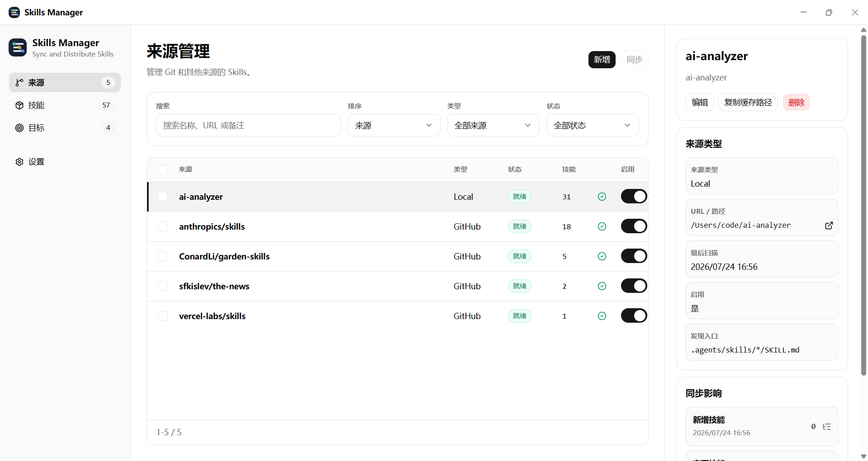
Task: Select the anthropics/skills source name
Action: [x=212, y=226]
